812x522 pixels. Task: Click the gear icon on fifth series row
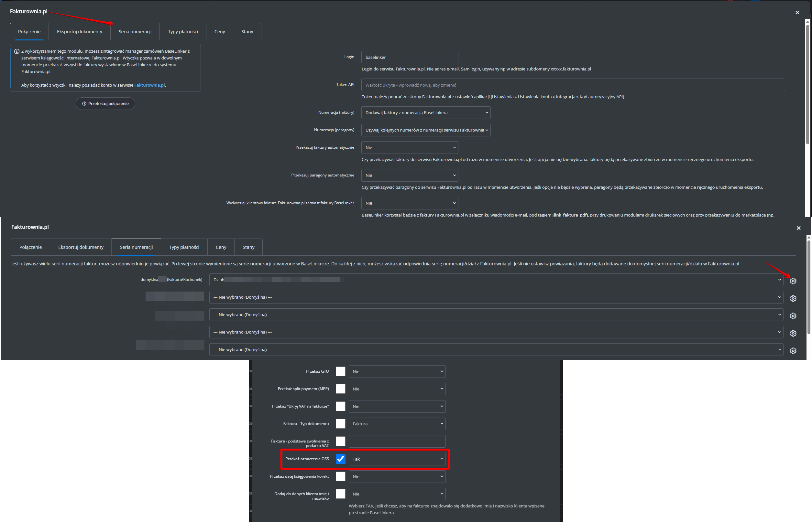[793, 351]
